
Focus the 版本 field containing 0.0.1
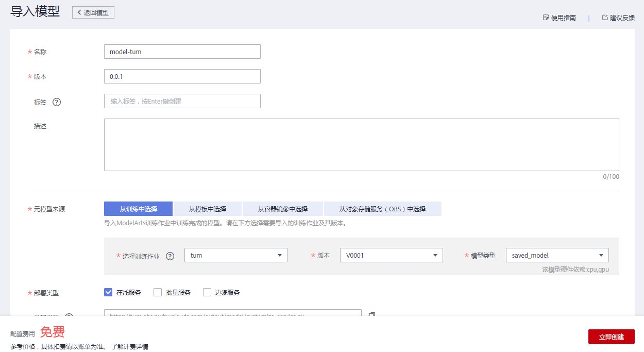tap(182, 76)
